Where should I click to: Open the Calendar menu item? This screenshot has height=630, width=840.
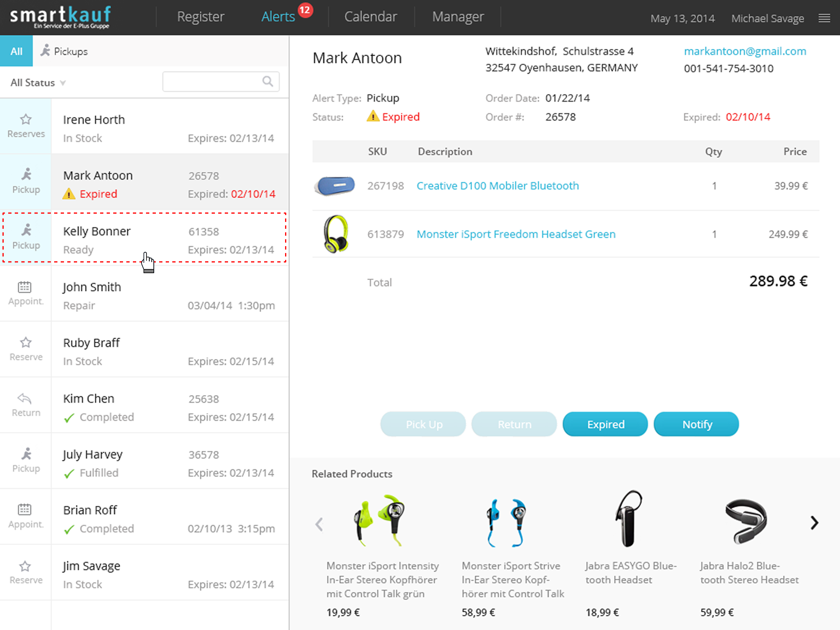tap(370, 17)
